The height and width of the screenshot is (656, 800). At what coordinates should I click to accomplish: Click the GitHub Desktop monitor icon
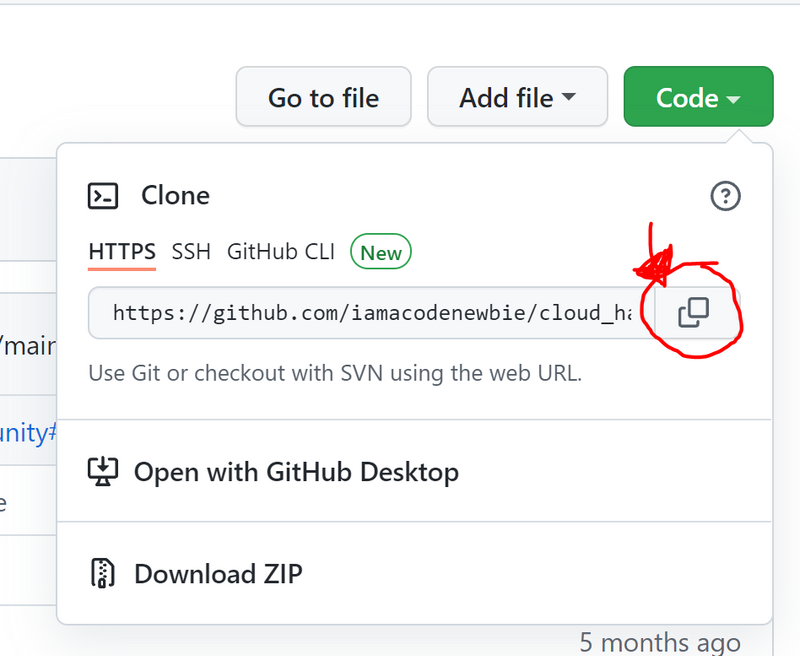point(103,472)
